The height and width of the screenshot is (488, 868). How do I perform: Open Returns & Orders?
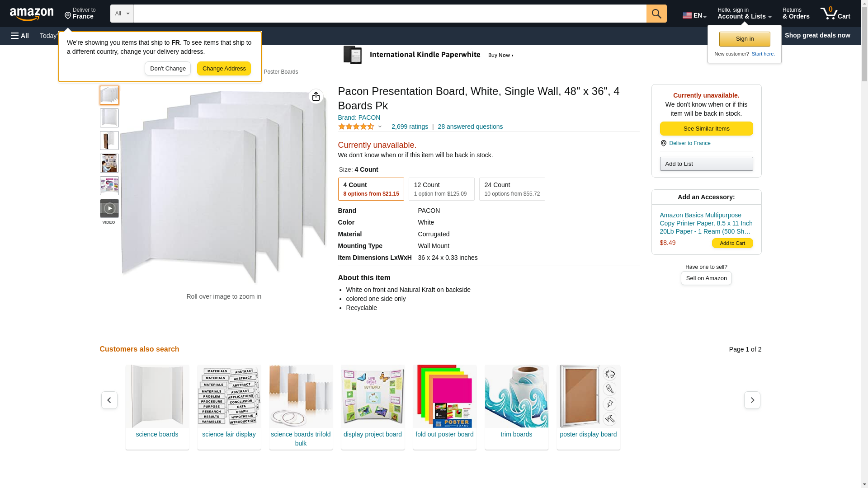pos(796,14)
